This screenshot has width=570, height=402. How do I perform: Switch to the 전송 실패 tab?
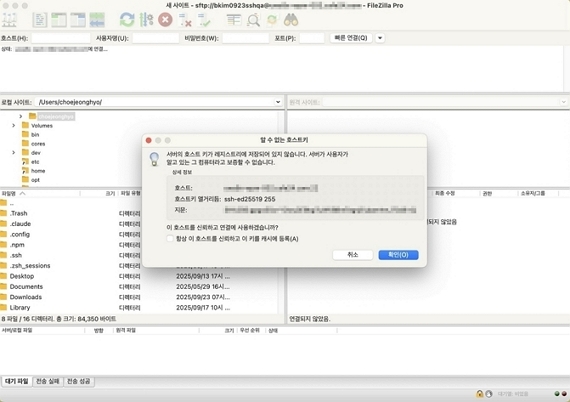pos(48,381)
